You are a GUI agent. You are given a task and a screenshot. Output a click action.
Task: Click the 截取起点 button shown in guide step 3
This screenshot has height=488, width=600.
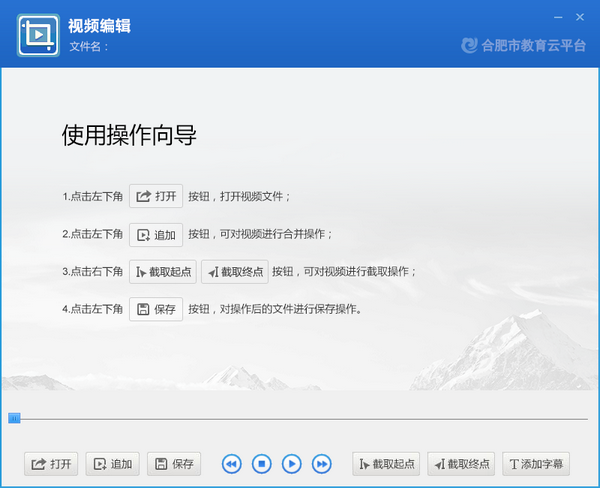point(163,272)
